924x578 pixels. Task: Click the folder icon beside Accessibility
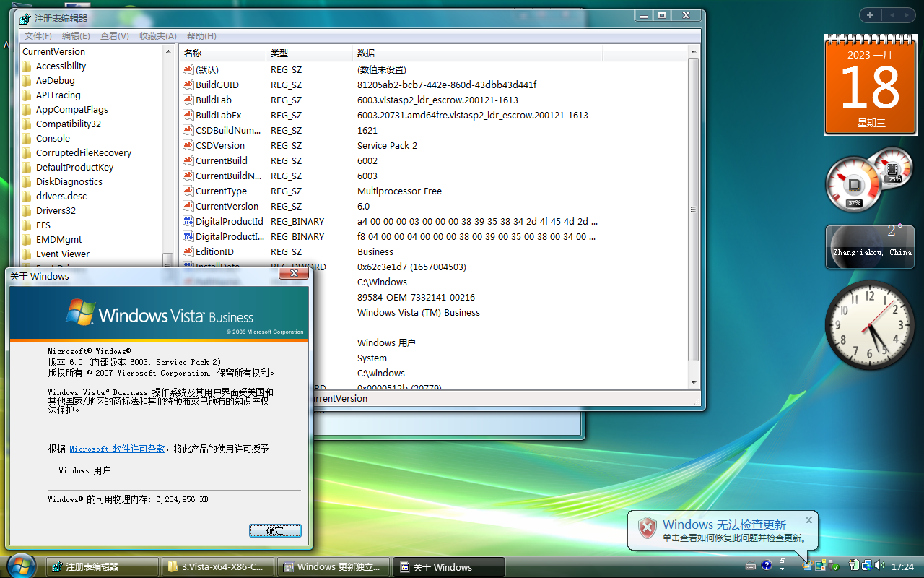pyautogui.click(x=27, y=66)
